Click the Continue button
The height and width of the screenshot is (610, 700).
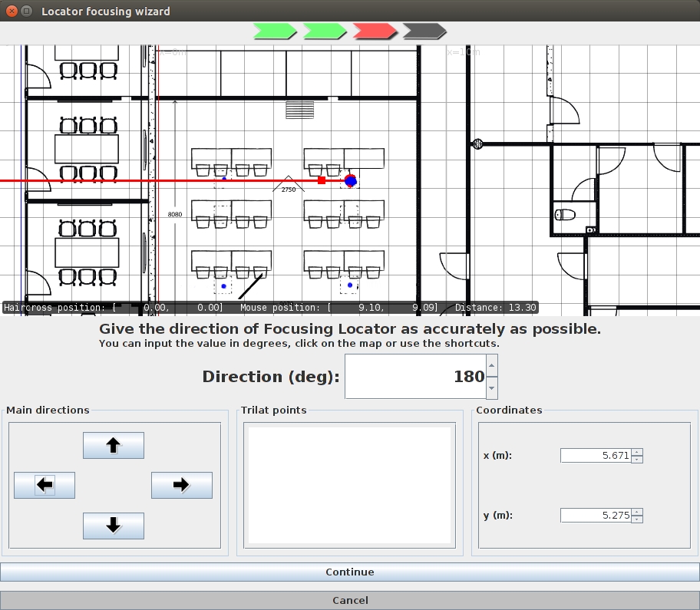coord(350,572)
